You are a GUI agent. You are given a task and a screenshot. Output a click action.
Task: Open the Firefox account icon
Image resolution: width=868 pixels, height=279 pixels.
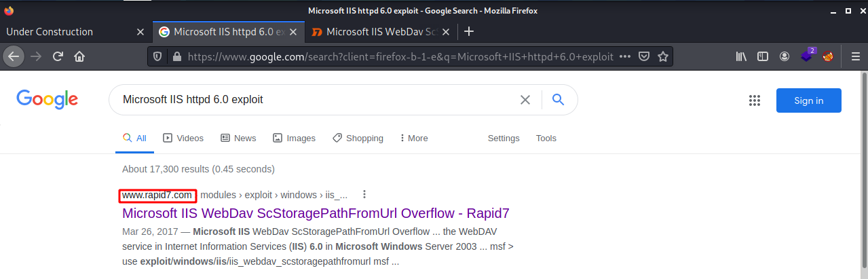click(x=785, y=56)
